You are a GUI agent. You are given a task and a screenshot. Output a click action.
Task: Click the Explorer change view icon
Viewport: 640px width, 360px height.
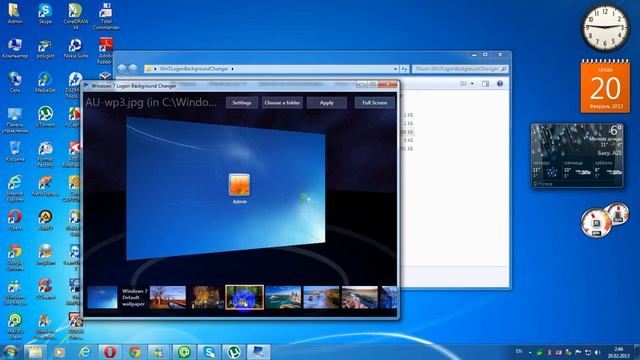point(463,84)
